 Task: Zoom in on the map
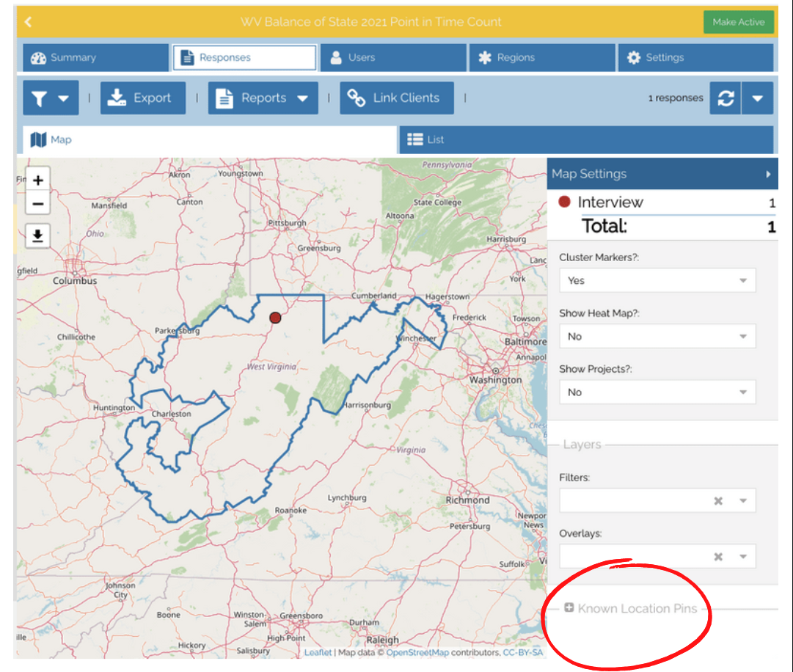38,180
